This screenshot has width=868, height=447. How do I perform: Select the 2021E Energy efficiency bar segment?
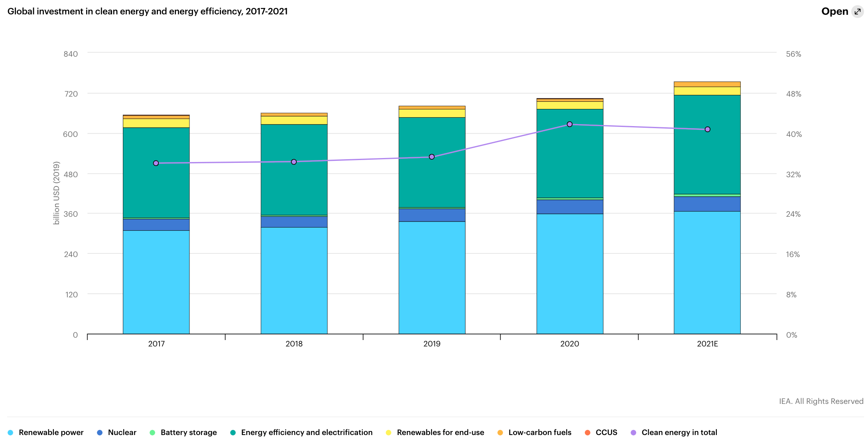pyautogui.click(x=707, y=144)
